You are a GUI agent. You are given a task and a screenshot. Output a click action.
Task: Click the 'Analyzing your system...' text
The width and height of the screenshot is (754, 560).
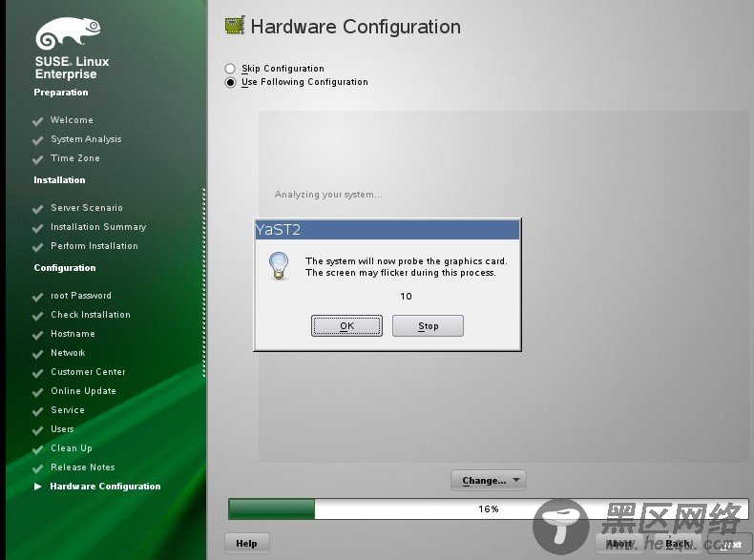pyautogui.click(x=328, y=195)
